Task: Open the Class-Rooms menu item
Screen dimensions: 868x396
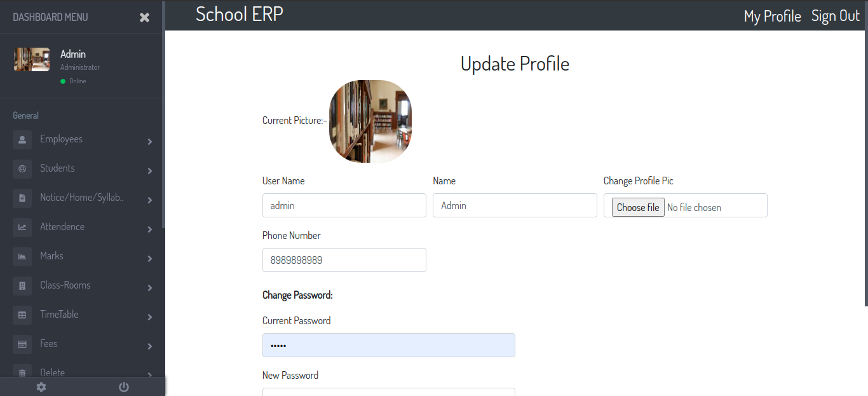Action: click(83, 285)
